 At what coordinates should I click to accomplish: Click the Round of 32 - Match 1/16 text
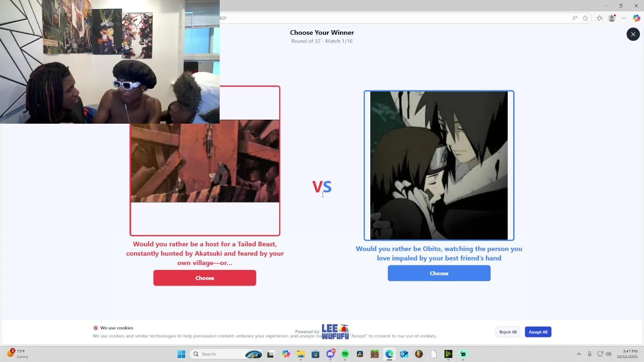[x=322, y=41]
